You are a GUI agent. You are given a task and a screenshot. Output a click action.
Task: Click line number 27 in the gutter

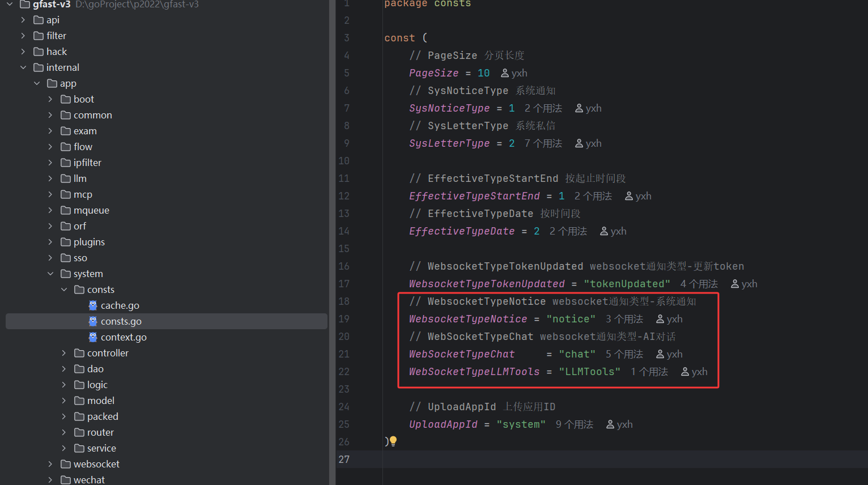[x=344, y=459]
